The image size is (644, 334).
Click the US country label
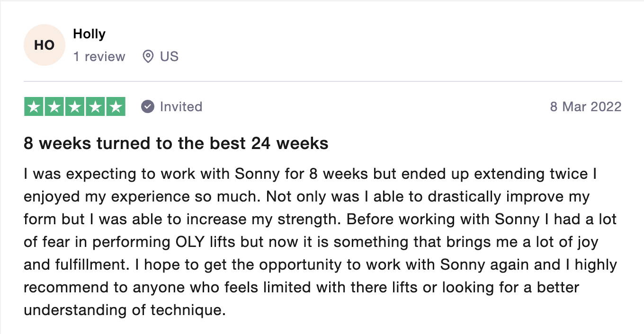coord(169,57)
